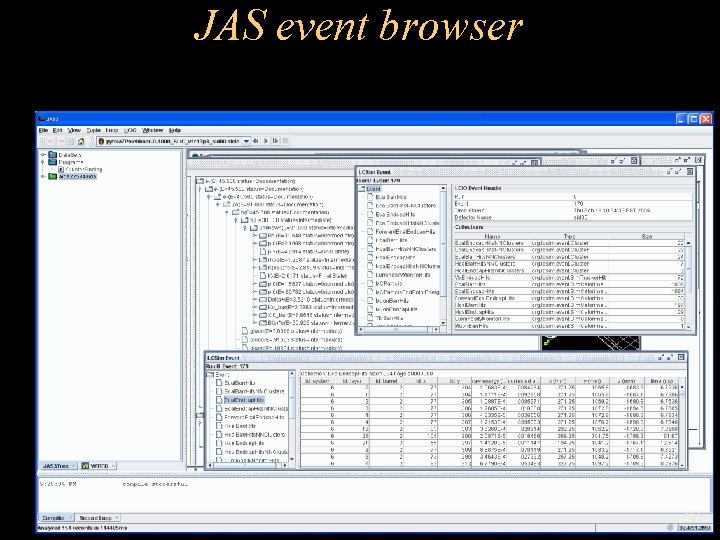Image resolution: width=720 pixels, height=540 pixels.
Task: Switch to the Compiler tab
Action: 55,518
